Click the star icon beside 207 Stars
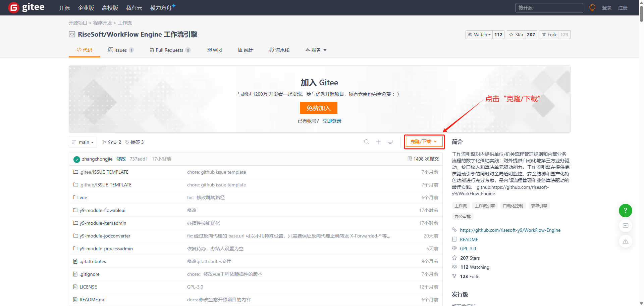644x306 pixels. [x=454, y=258]
